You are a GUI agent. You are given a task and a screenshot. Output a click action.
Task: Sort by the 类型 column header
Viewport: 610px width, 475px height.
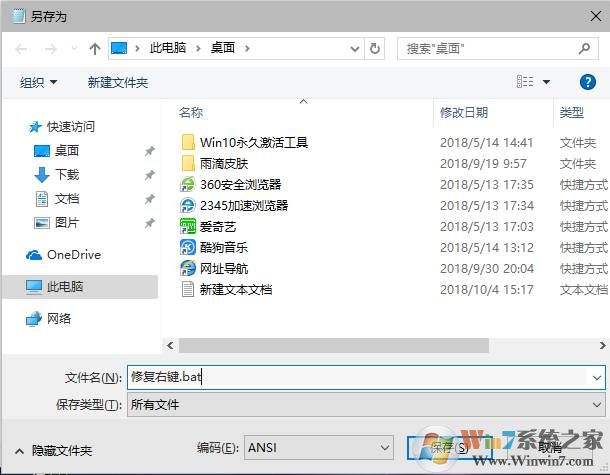571,112
